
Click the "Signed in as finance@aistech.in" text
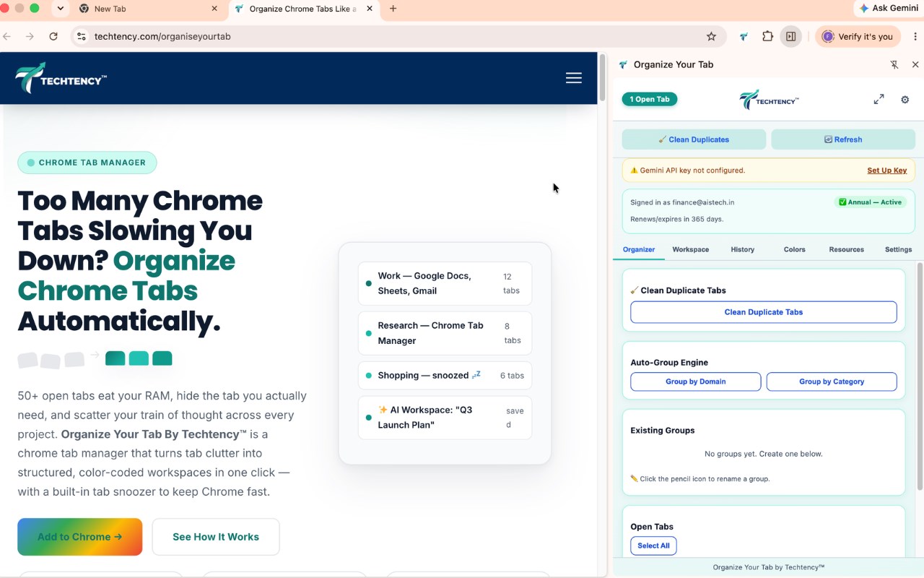click(x=682, y=203)
